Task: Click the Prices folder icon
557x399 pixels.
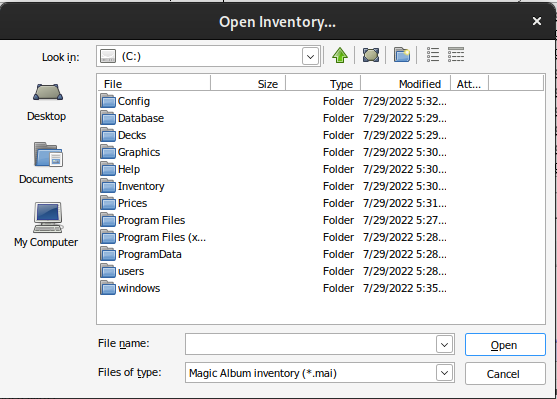Action: coord(108,203)
